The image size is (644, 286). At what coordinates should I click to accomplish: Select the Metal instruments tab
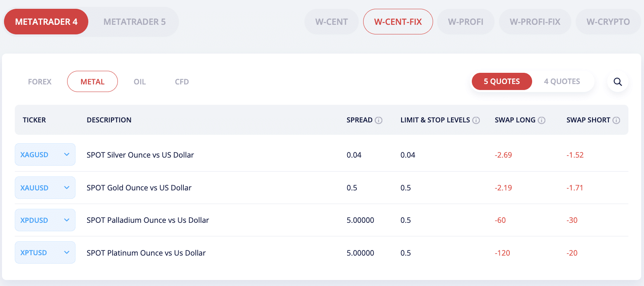(92, 82)
